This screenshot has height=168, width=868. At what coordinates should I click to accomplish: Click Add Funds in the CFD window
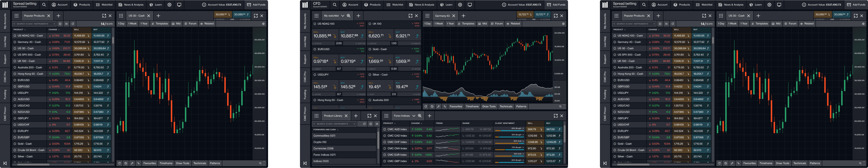point(556,5)
